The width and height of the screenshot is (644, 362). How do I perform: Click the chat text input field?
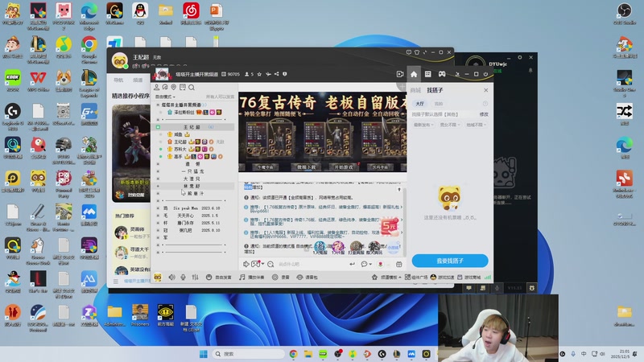point(312,265)
